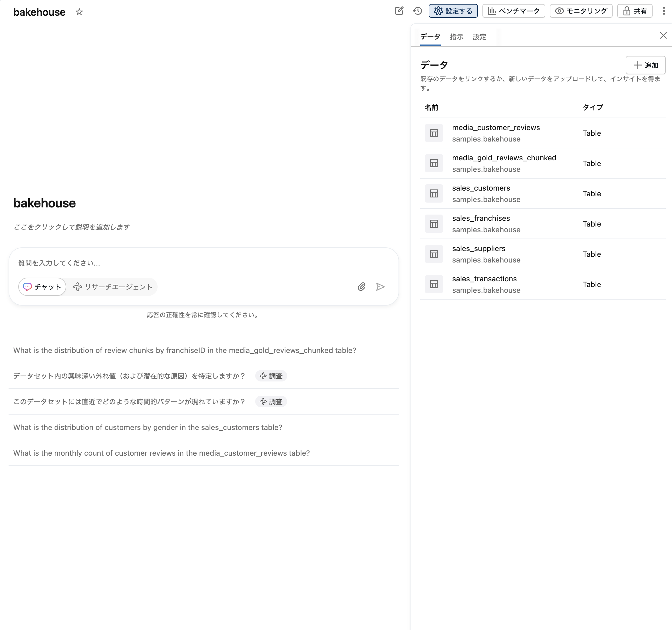Switch chat mode to チャット

pyautogui.click(x=42, y=286)
